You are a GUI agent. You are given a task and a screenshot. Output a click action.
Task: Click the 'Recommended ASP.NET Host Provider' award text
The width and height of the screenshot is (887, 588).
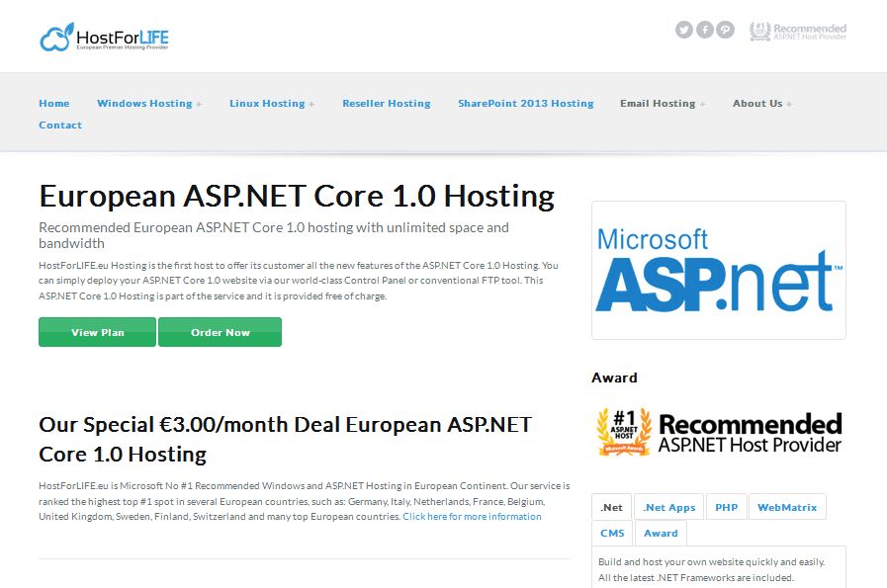click(x=751, y=433)
